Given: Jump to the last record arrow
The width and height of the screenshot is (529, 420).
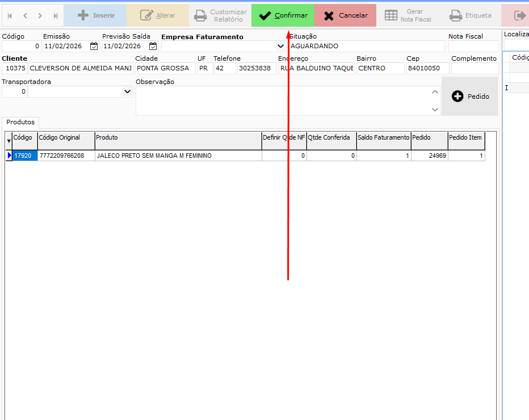Looking at the screenshot, I should click(x=55, y=16).
